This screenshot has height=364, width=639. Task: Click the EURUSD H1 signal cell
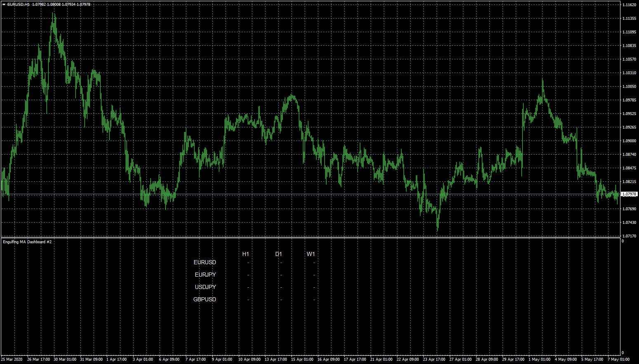(x=248, y=263)
